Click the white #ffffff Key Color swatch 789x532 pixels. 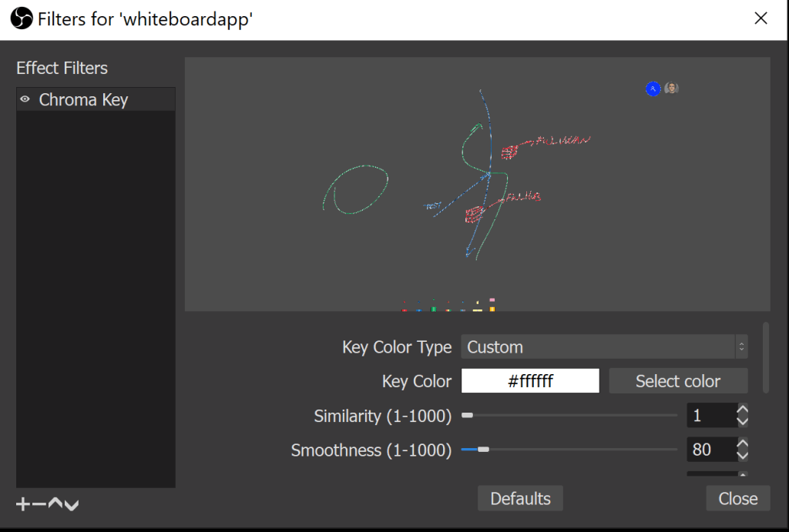[x=530, y=381]
